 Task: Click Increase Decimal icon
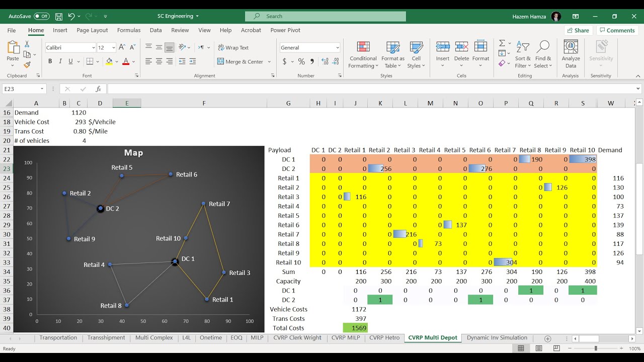pos(325,61)
